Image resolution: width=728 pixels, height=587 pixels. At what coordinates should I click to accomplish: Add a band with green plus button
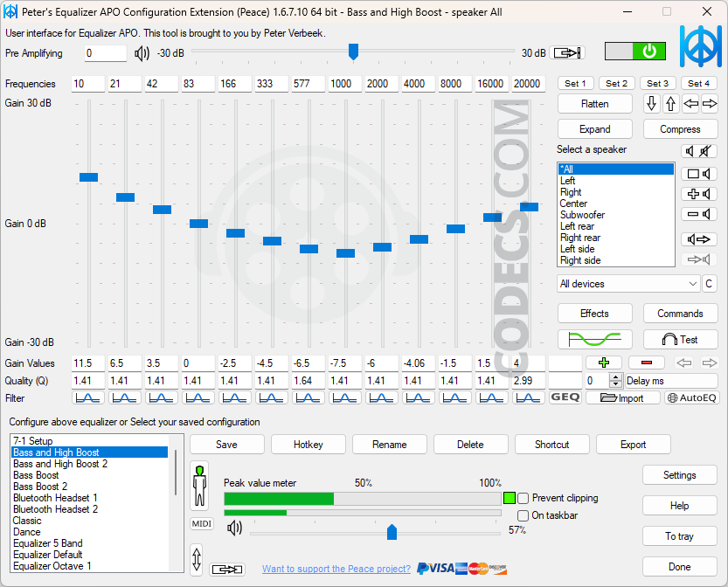(604, 363)
